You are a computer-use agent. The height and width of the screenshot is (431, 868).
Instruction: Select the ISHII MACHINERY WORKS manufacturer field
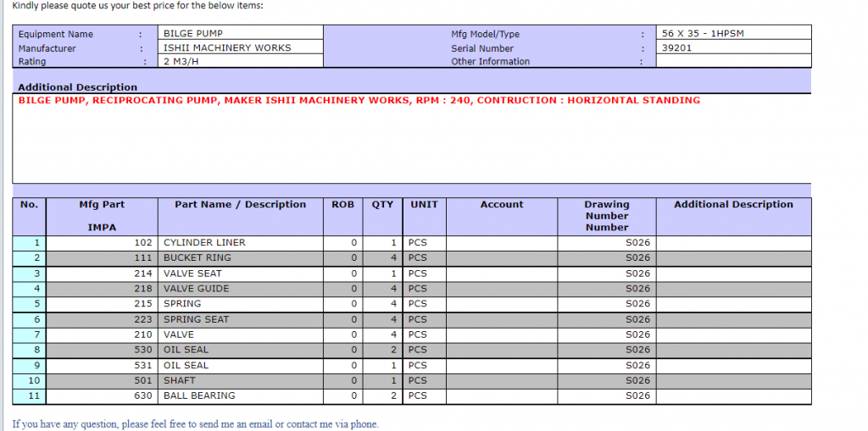pyautogui.click(x=226, y=47)
